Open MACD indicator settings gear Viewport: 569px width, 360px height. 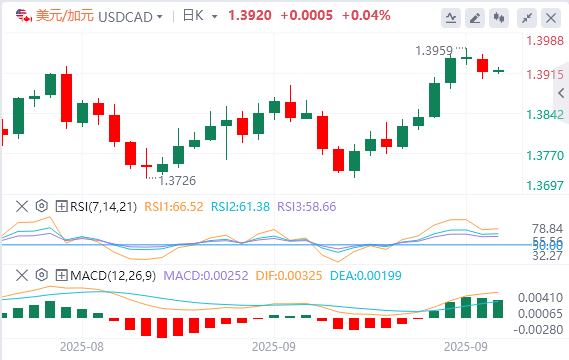click(42, 275)
